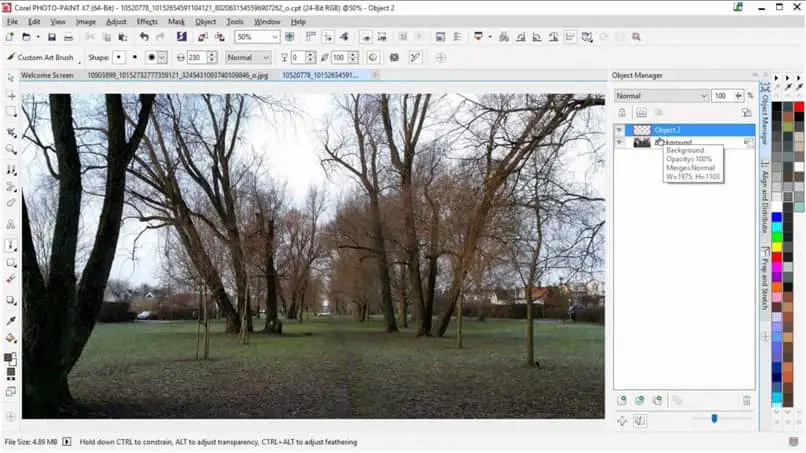This screenshot has height=453, width=806.
Task: Open the color dropdown arrow in toolbar
Action: [490, 37]
